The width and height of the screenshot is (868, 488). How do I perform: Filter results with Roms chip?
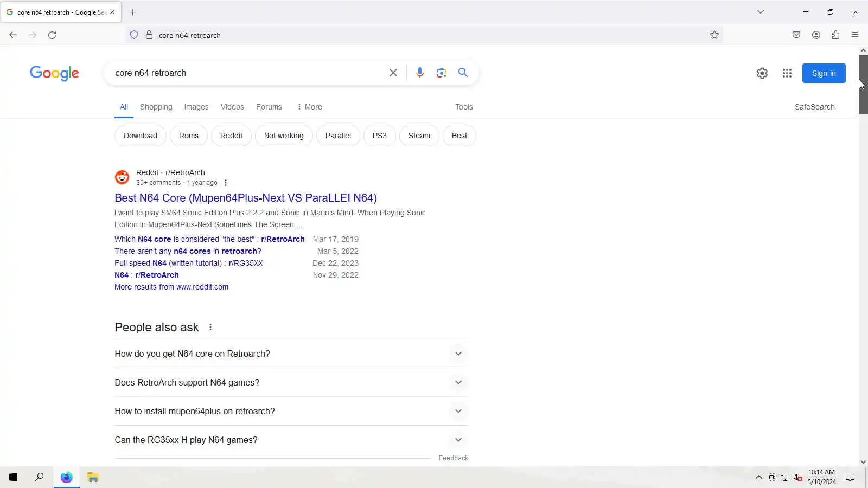pos(188,136)
